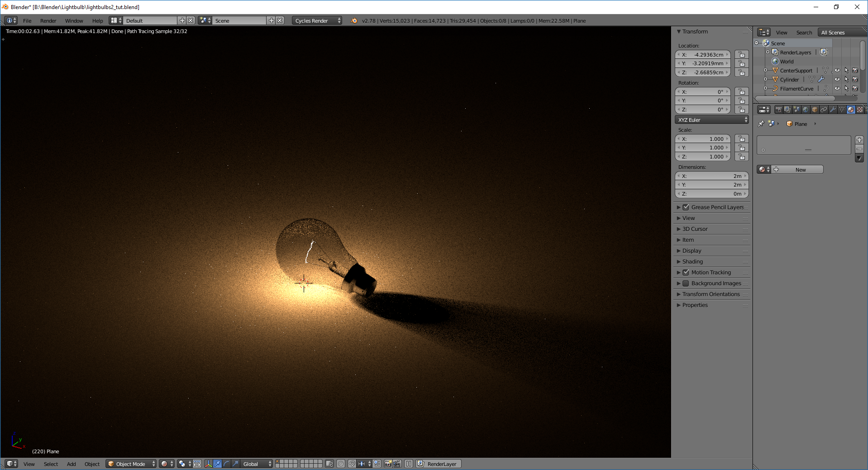The height and width of the screenshot is (470, 868).
Task: Open the Object Data properties tab
Action: [x=842, y=110]
